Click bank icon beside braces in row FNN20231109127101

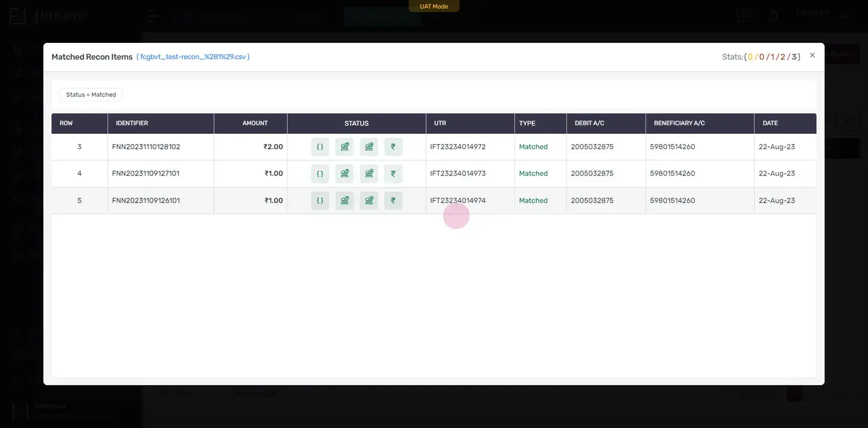345,174
